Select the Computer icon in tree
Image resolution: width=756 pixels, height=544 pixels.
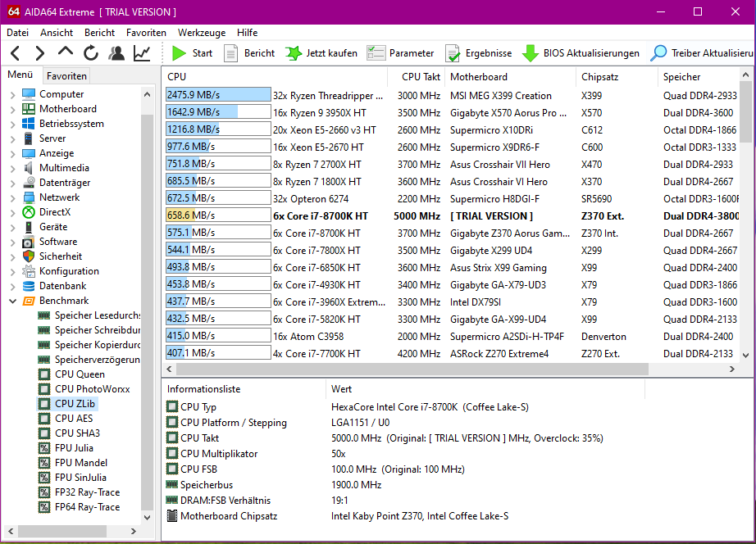tap(29, 94)
